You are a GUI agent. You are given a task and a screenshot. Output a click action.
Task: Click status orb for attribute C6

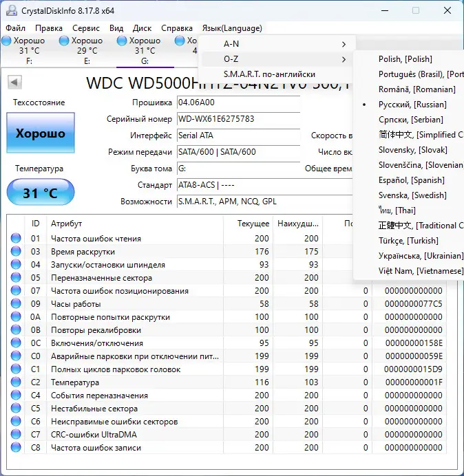[x=16, y=421]
